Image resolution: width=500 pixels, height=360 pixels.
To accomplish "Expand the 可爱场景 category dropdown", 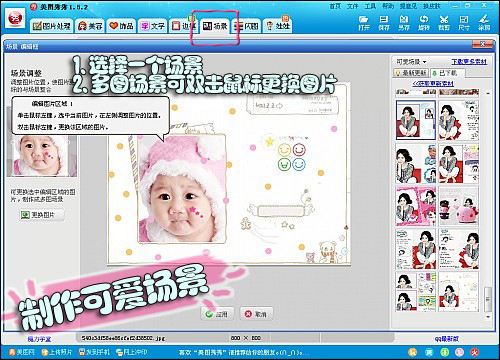I will [x=411, y=62].
